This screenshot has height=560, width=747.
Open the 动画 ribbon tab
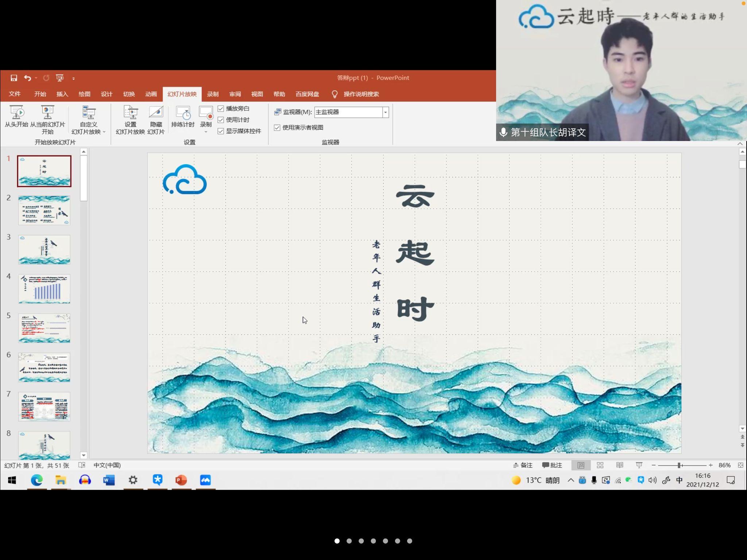(x=151, y=94)
